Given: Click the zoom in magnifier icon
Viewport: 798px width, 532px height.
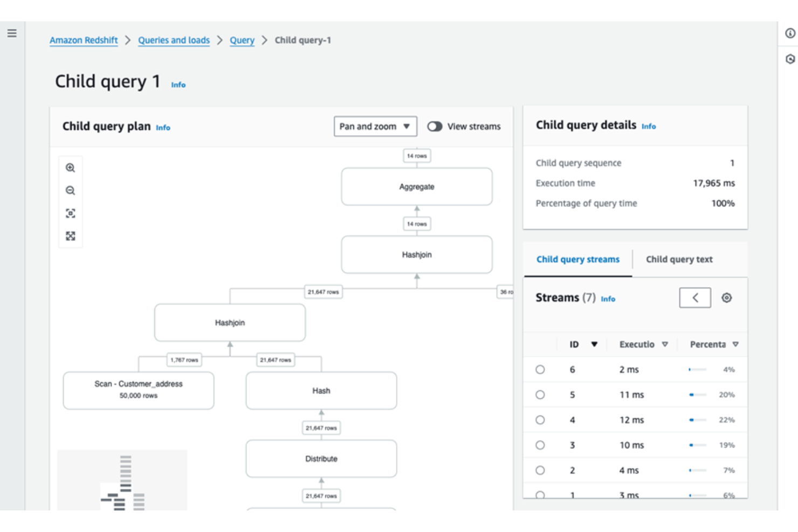Looking at the screenshot, I should point(70,168).
